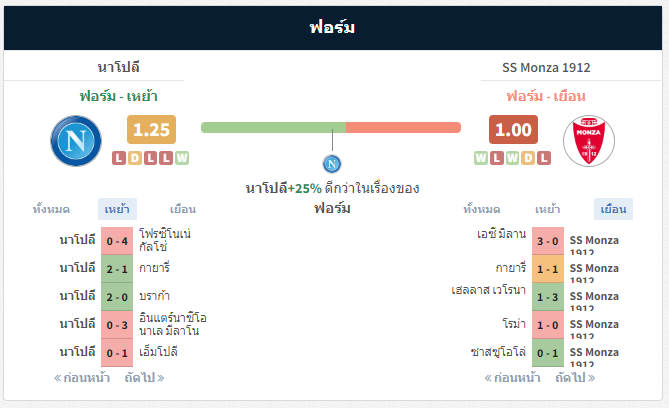669x408 pixels.
Task: Go to next Napoli matches 'ถัดไป »'
Action: click(x=144, y=378)
